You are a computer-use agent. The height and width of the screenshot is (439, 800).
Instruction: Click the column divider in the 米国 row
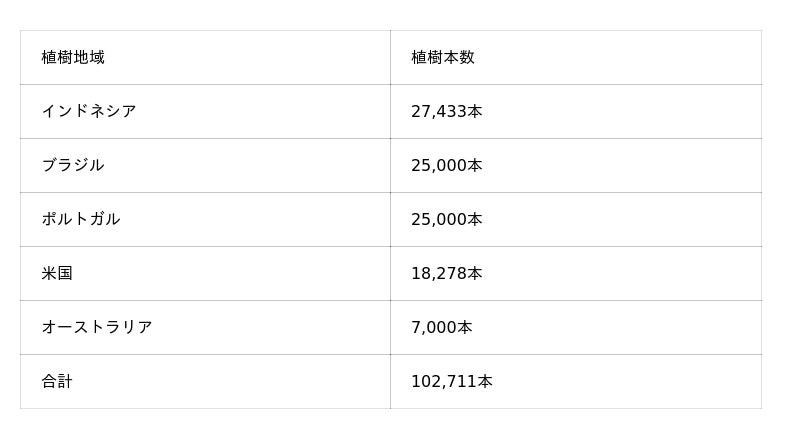pyautogui.click(x=390, y=273)
